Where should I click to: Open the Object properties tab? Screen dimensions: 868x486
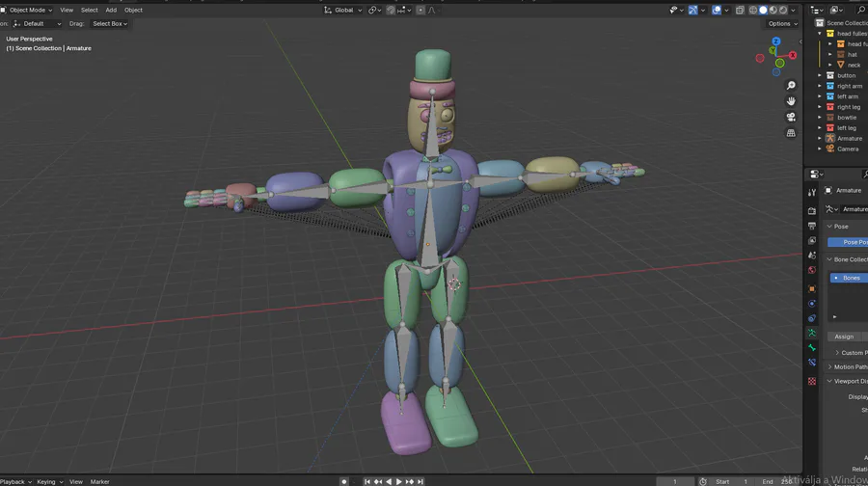point(811,288)
